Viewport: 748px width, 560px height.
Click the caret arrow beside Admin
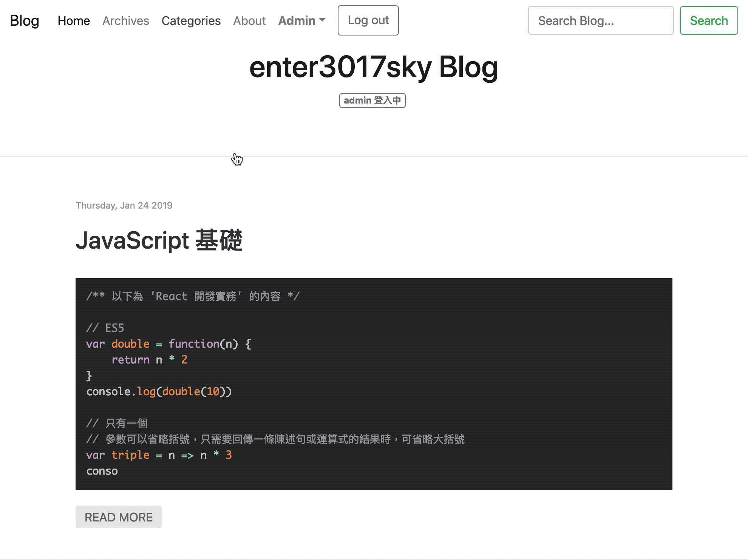(x=322, y=20)
